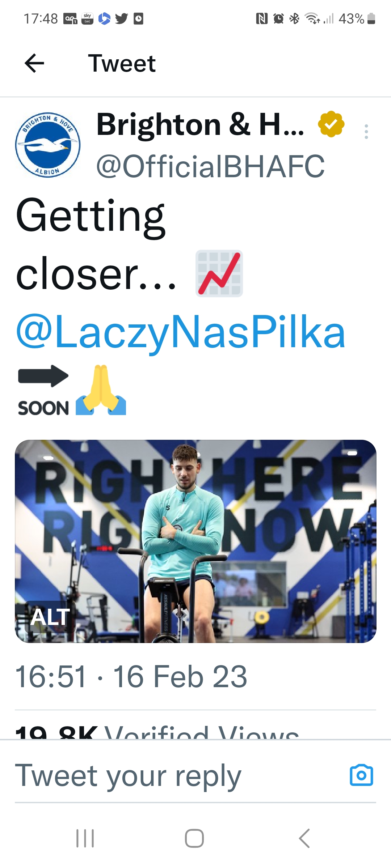Viewport: 391px width, 868px height.
Task: Open the gym training photo
Action: (x=195, y=541)
